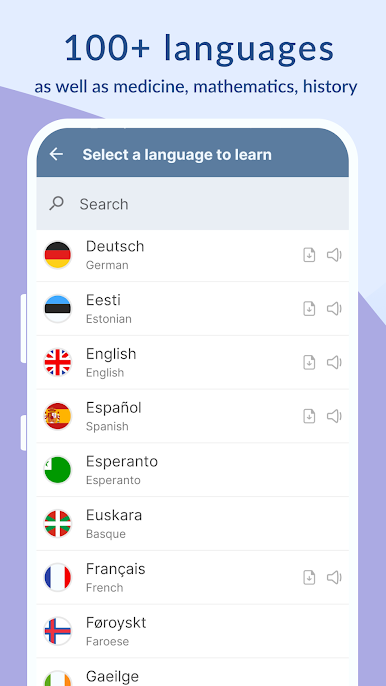Tap the German flag thumbnail
This screenshot has width=386, height=686.
pos(57,255)
